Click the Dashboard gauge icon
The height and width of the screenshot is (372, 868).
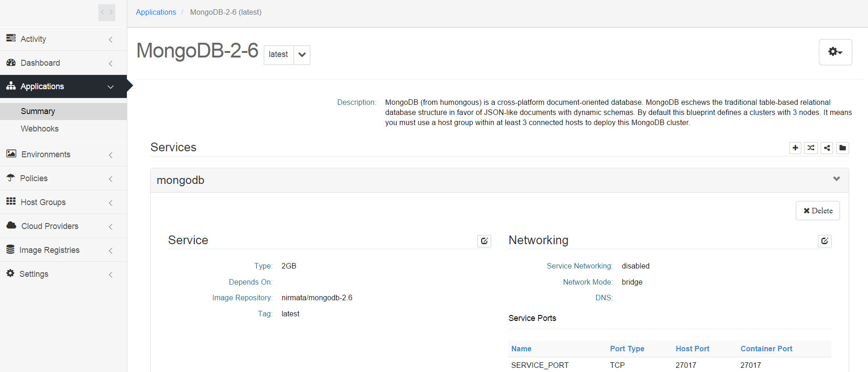click(x=11, y=63)
